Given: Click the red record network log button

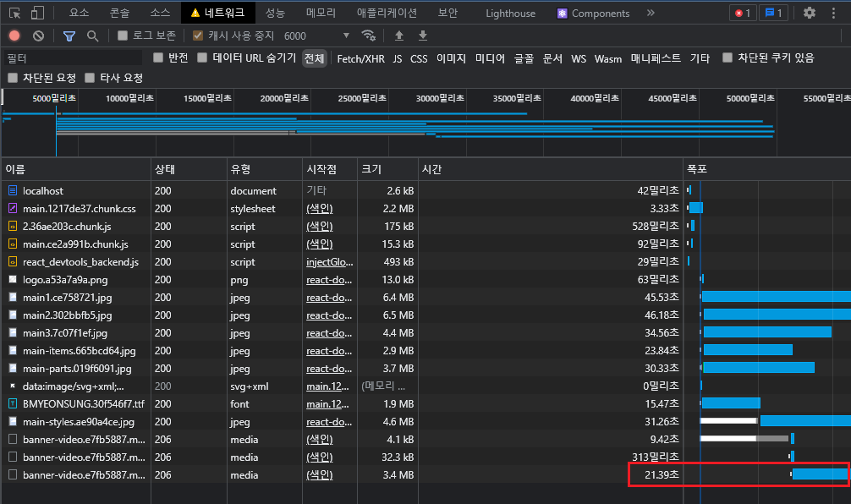Looking at the screenshot, I should [14, 36].
